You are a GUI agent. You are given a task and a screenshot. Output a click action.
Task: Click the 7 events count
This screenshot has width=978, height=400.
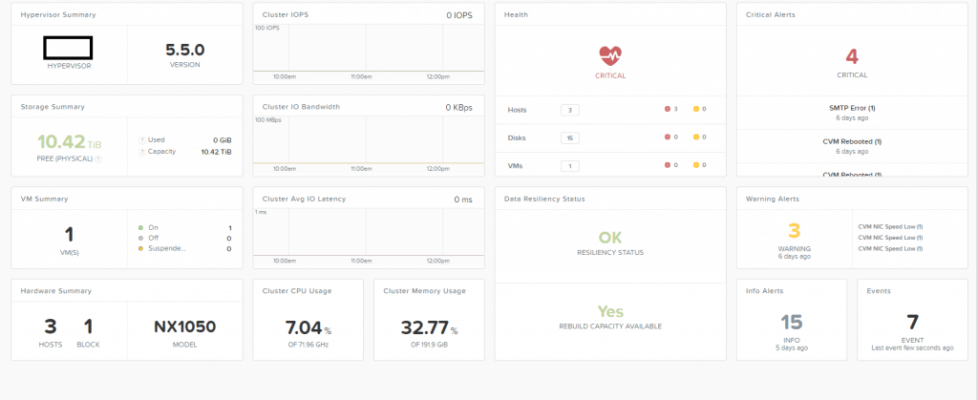point(912,323)
